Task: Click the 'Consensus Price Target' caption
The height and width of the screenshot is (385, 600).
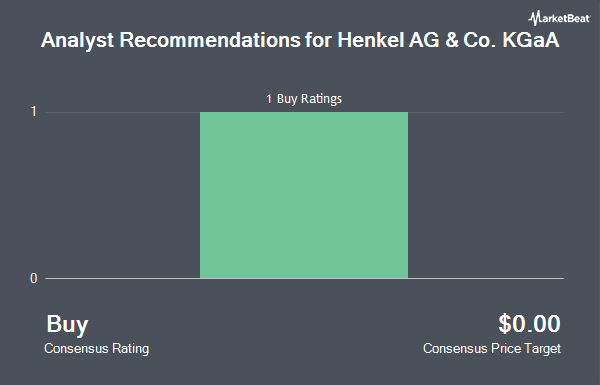Action: pyautogui.click(x=492, y=349)
